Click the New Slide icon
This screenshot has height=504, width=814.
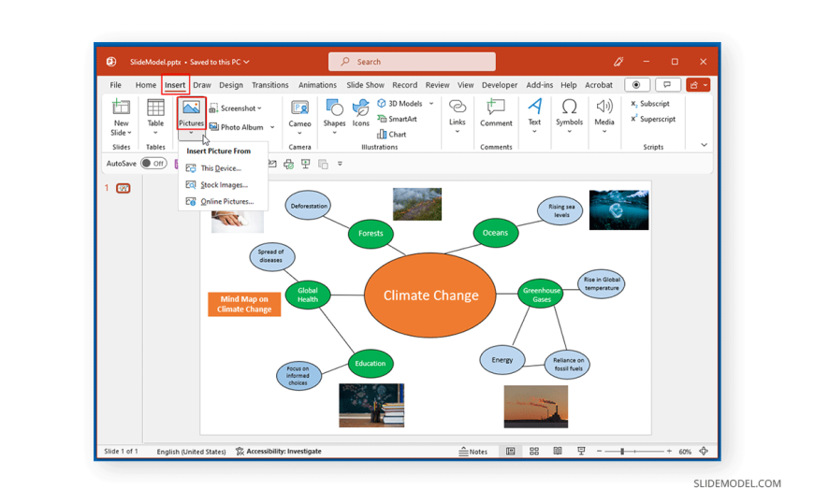pos(121,107)
